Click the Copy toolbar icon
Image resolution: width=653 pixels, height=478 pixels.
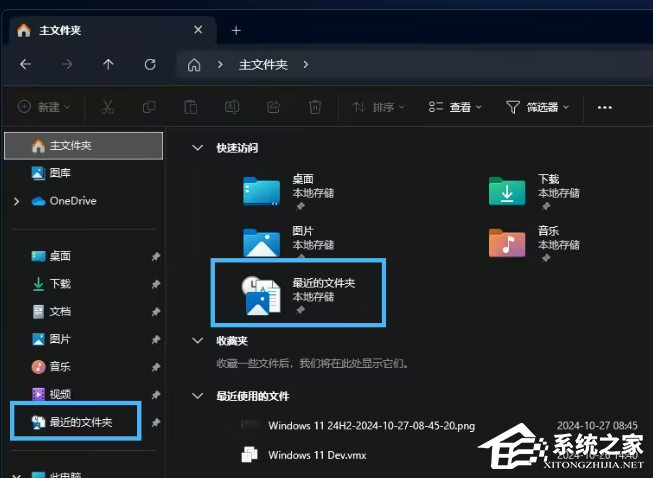149,107
